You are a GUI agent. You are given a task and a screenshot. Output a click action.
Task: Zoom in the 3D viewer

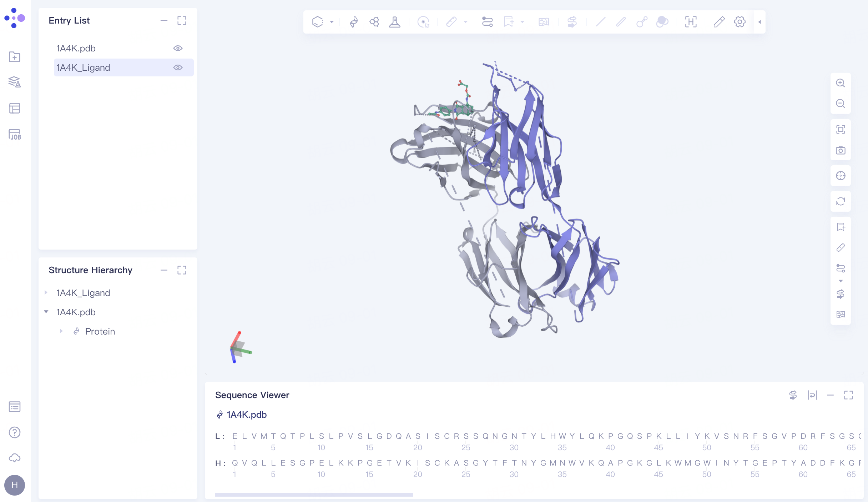pyautogui.click(x=841, y=83)
